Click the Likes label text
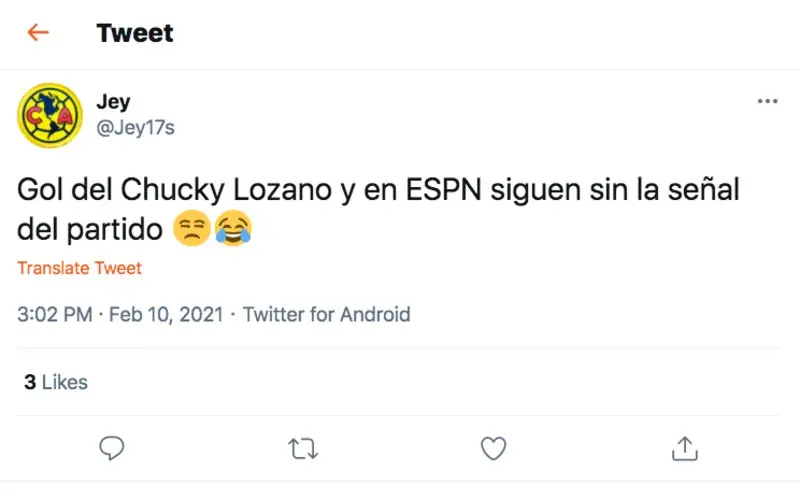800x500 pixels. (x=65, y=382)
